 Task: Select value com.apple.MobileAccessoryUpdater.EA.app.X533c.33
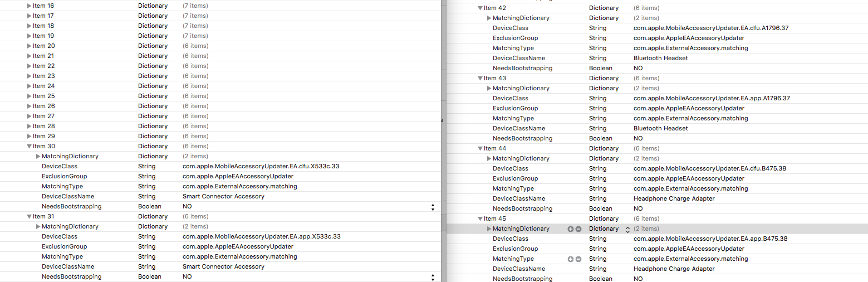coord(262,237)
